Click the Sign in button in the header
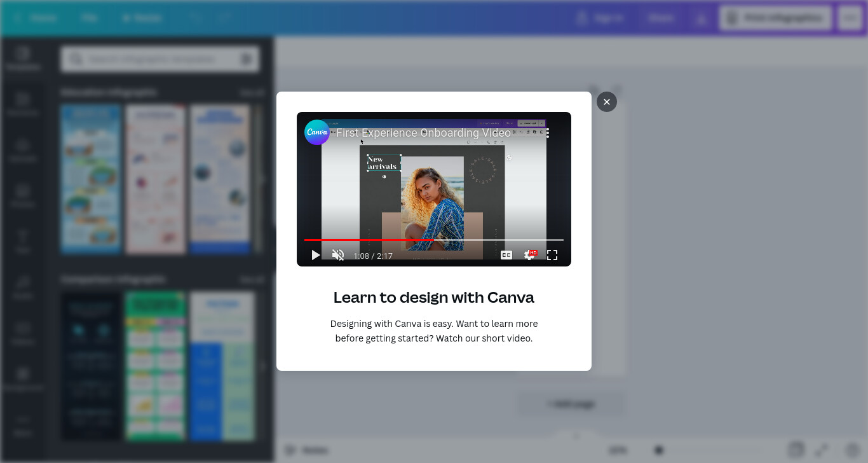 coord(600,18)
